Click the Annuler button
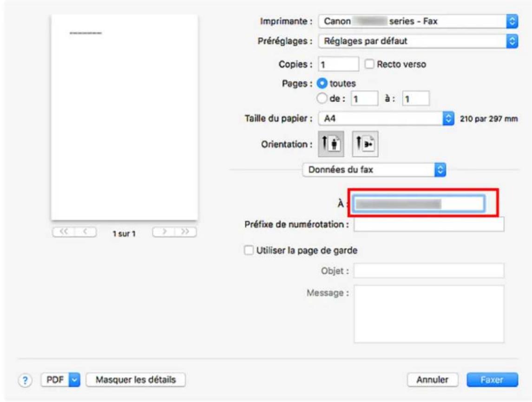 [x=433, y=380]
